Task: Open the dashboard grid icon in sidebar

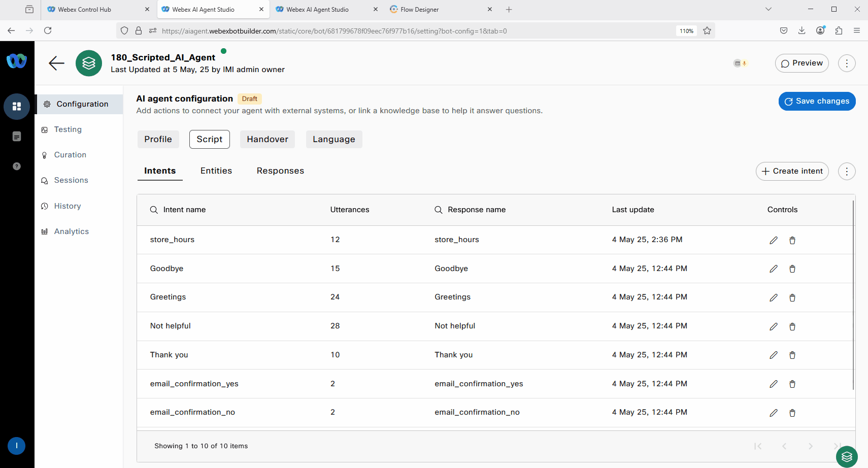Action: [x=17, y=107]
